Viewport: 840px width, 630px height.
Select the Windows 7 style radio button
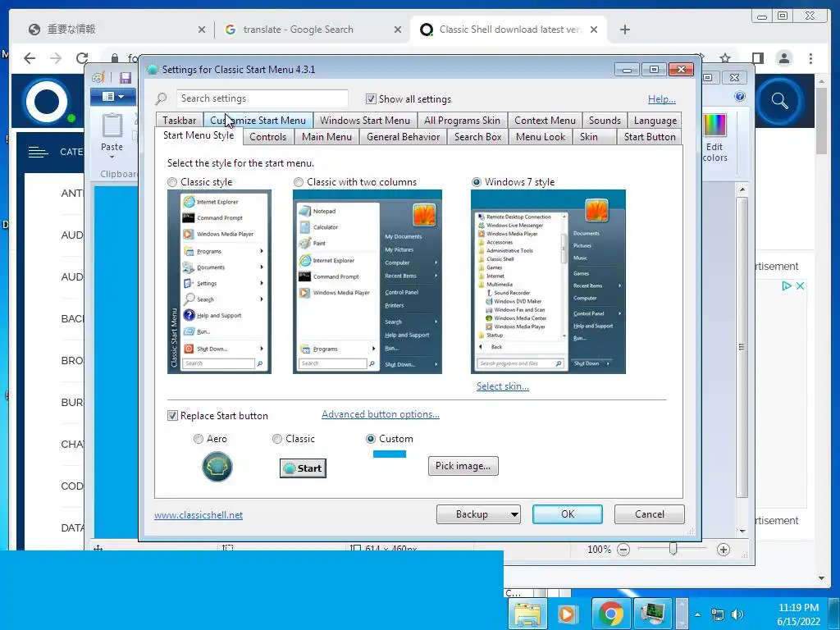[x=477, y=182]
